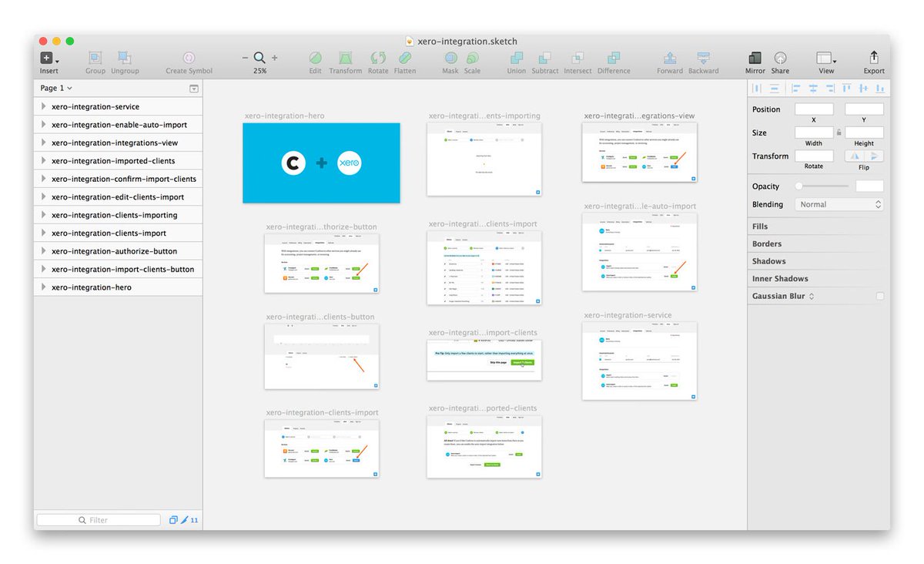This screenshot has height=564, width=924.
Task: Apply the Union boolean operation
Action: pyautogui.click(x=517, y=58)
